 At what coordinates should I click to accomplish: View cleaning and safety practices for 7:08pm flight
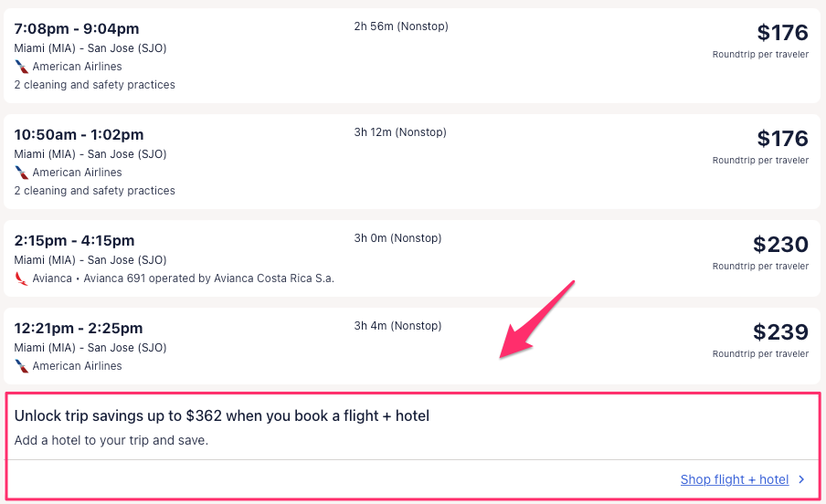(94, 85)
